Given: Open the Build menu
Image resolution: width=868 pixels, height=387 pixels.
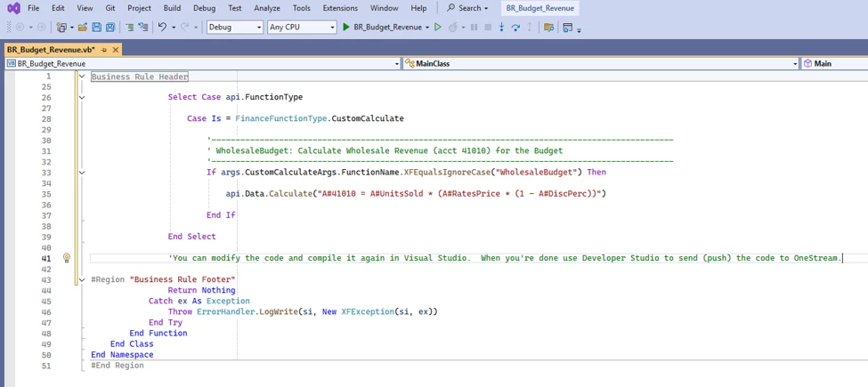Looking at the screenshot, I should 172,8.
